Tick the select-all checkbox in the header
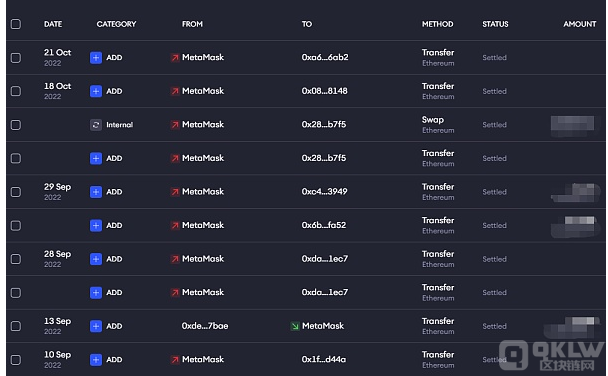This screenshot has height=376, width=608. 16,24
